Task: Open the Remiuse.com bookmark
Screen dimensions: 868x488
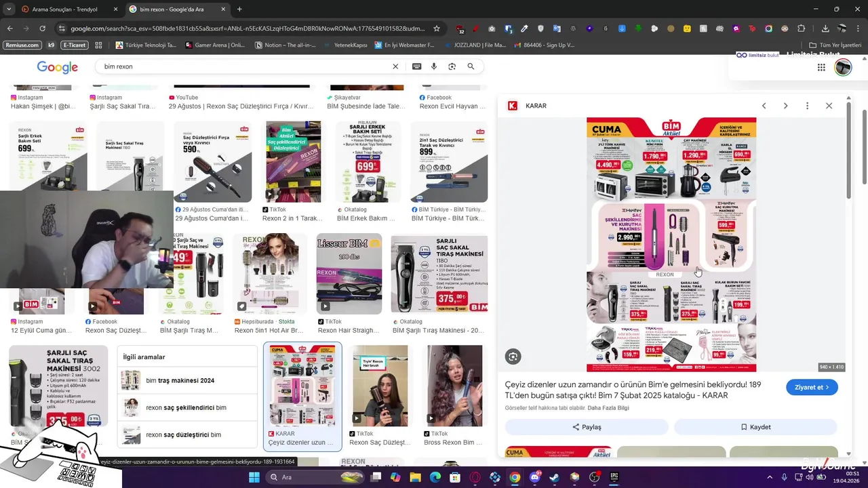Action: [22, 45]
